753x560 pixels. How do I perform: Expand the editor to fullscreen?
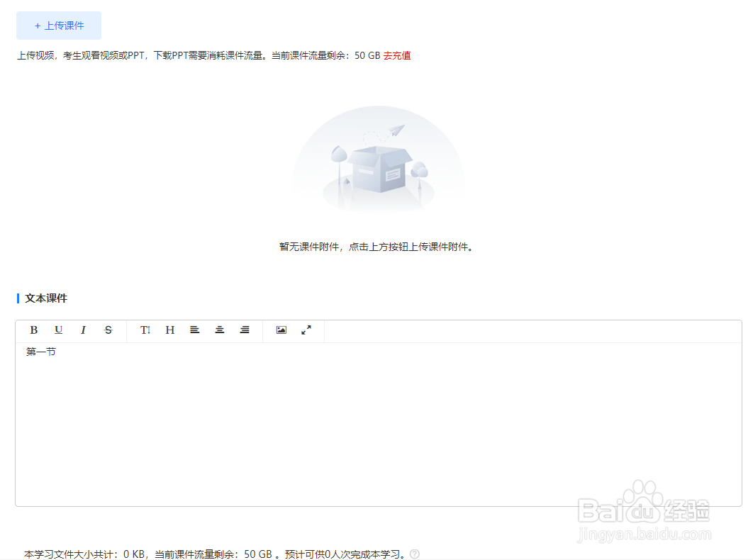coord(306,330)
